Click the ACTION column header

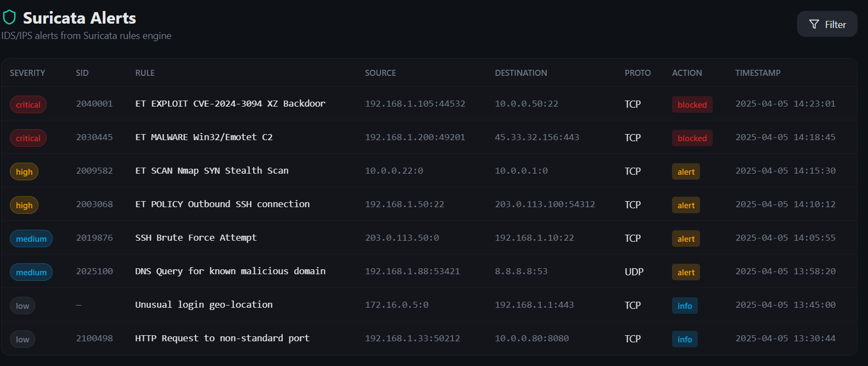(687, 73)
